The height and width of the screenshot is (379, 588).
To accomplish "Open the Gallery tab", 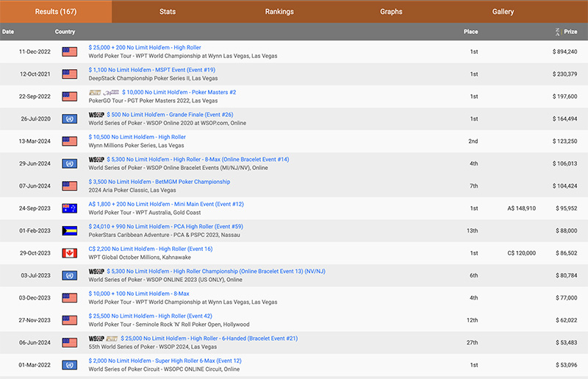I will tap(503, 12).
